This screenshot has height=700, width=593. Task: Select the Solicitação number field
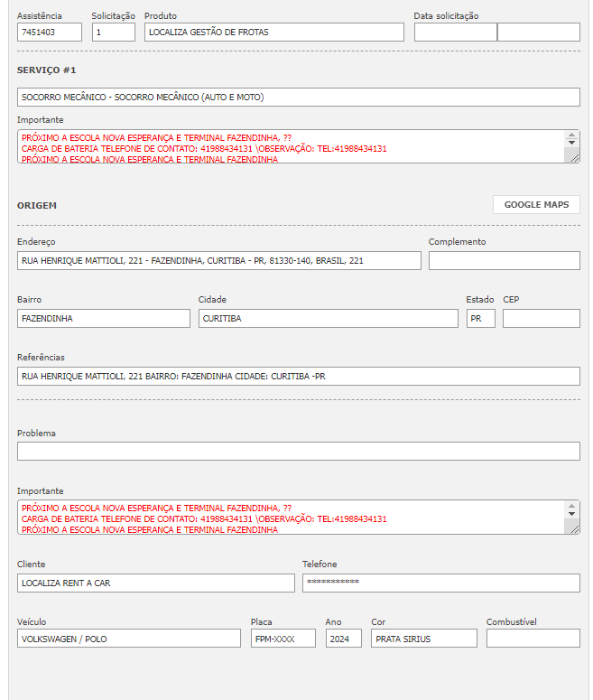pos(114,33)
